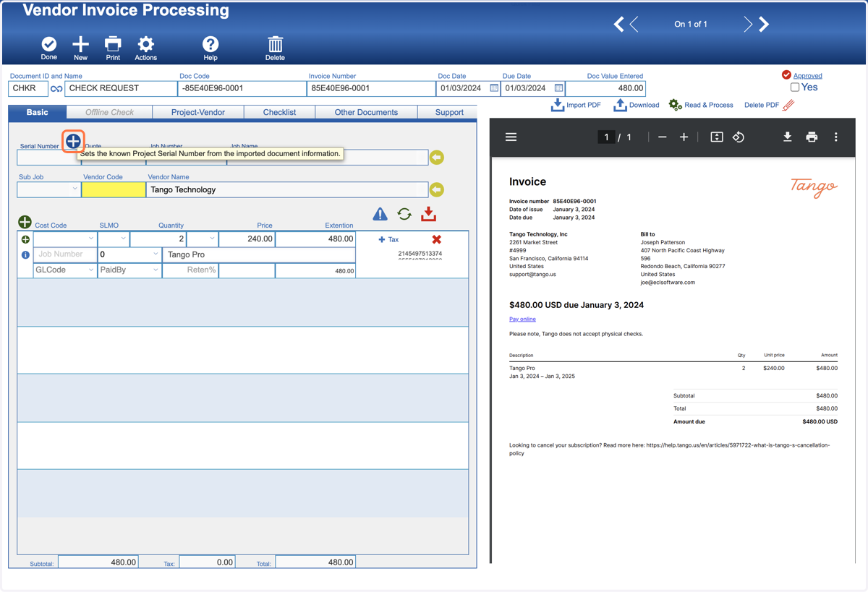Click yellow arrow beside Vendor Name field
The image size is (868, 592).
[x=437, y=189]
